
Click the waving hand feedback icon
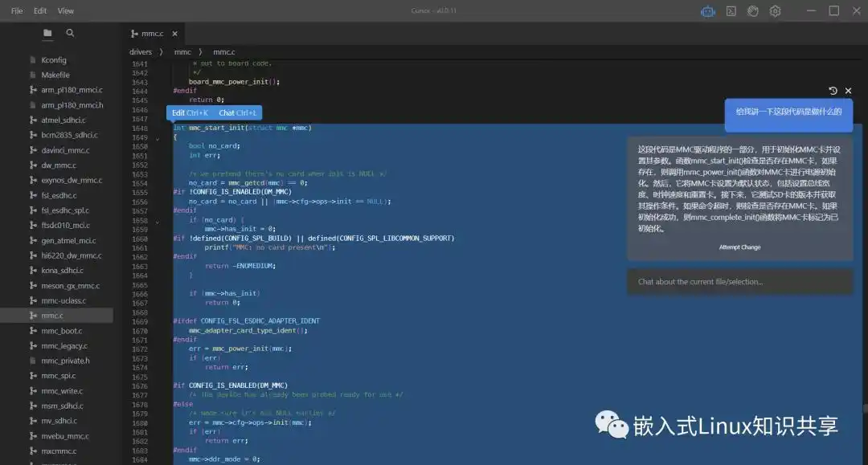tap(753, 11)
